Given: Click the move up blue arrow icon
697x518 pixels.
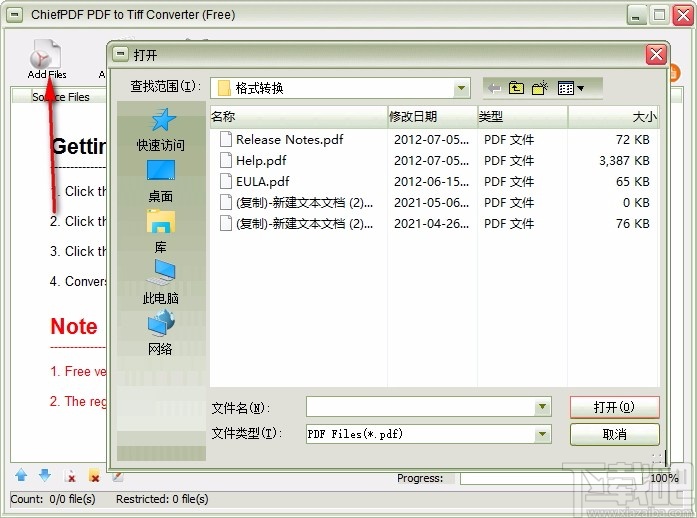Looking at the screenshot, I should pos(21,475).
